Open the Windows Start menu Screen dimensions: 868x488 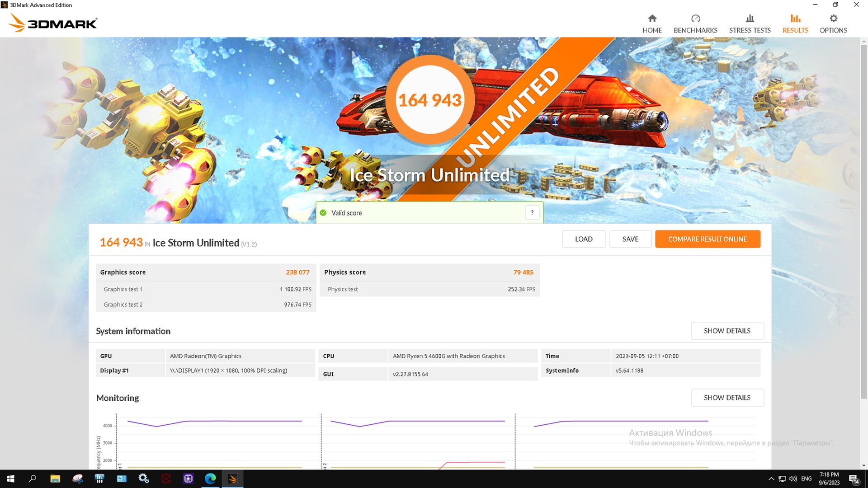tap(11, 479)
